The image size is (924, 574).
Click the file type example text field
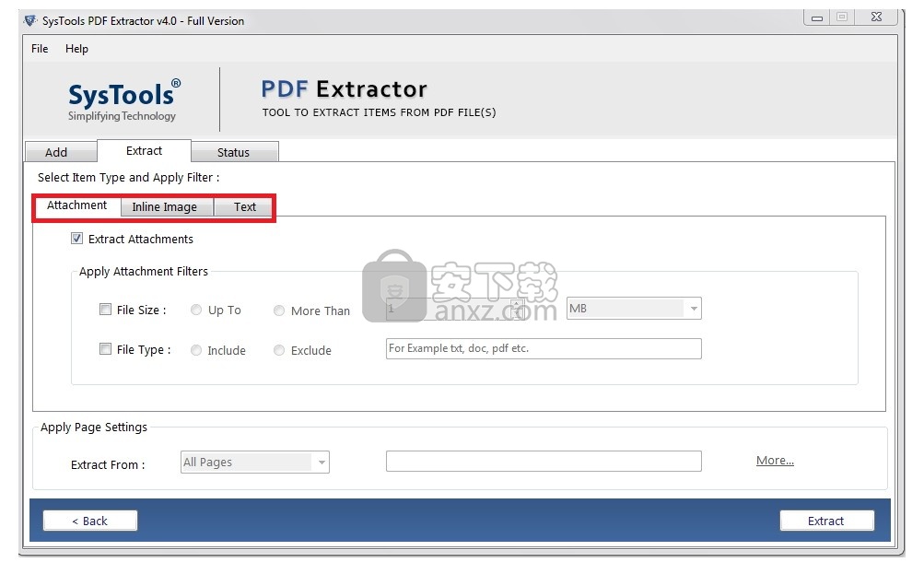click(544, 348)
